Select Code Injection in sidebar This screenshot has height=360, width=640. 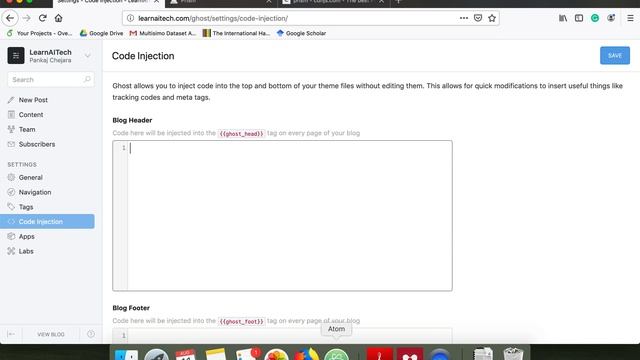pyautogui.click(x=47, y=221)
